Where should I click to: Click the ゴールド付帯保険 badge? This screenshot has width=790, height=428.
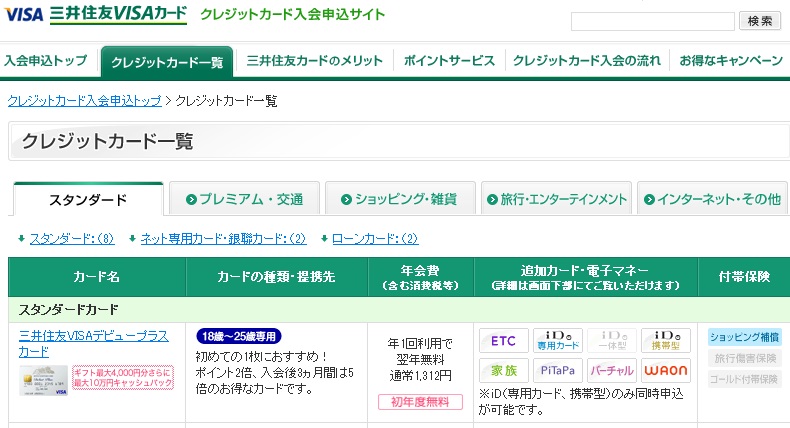pyautogui.click(x=744, y=379)
